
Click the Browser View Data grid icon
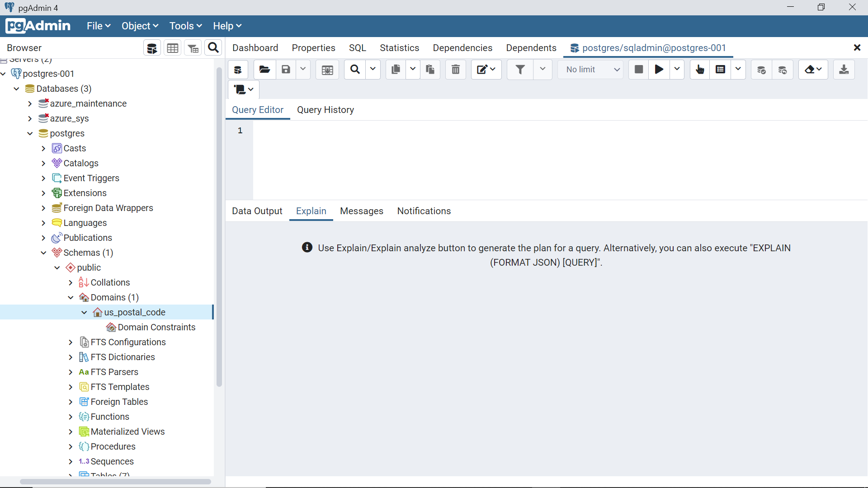[173, 48]
